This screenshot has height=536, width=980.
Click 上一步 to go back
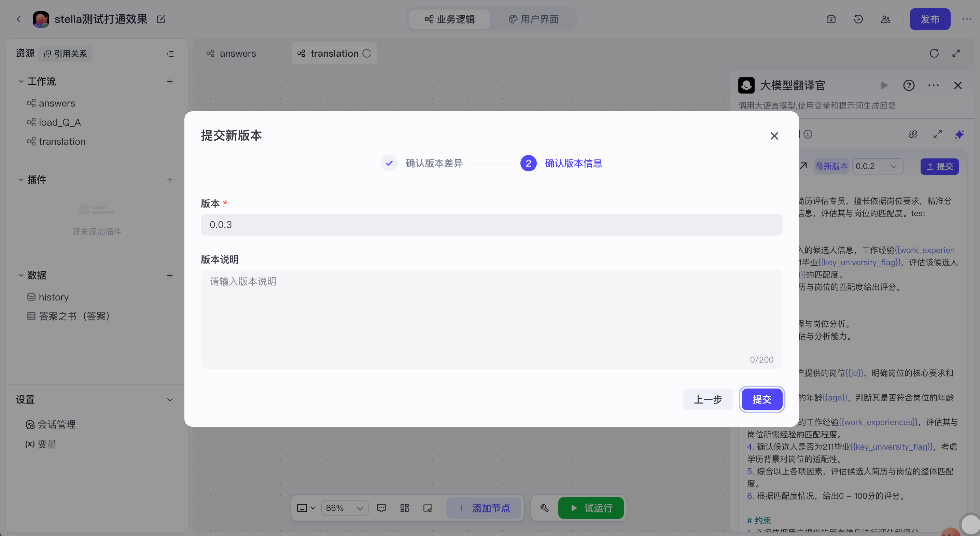tap(708, 399)
